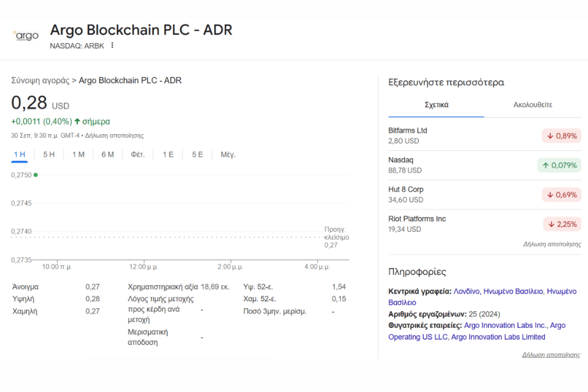Select the 1 Η time range tab
The height and width of the screenshot is (392, 588).
(x=20, y=154)
